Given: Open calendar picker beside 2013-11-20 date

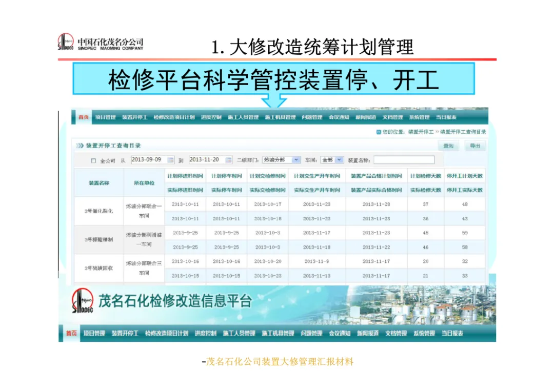Looking at the screenshot, I should coord(229,160).
